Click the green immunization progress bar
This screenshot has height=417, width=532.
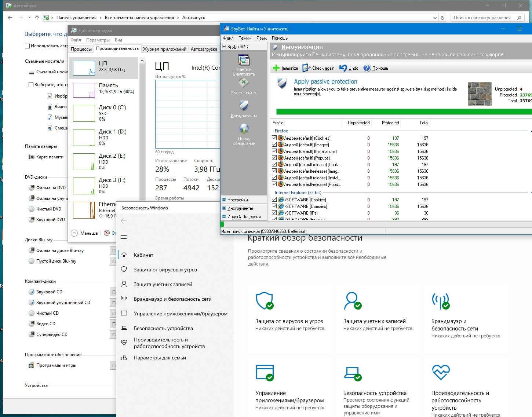[404, 112]
